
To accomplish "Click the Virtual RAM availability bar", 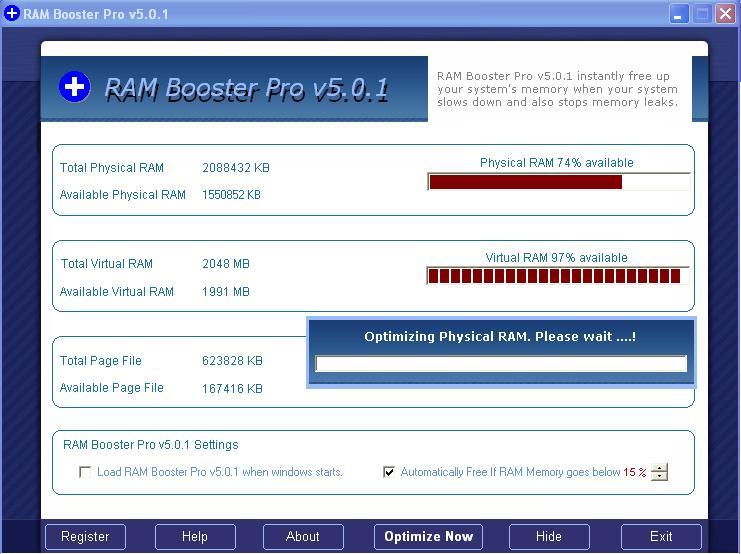I will (x=558, y=276).
